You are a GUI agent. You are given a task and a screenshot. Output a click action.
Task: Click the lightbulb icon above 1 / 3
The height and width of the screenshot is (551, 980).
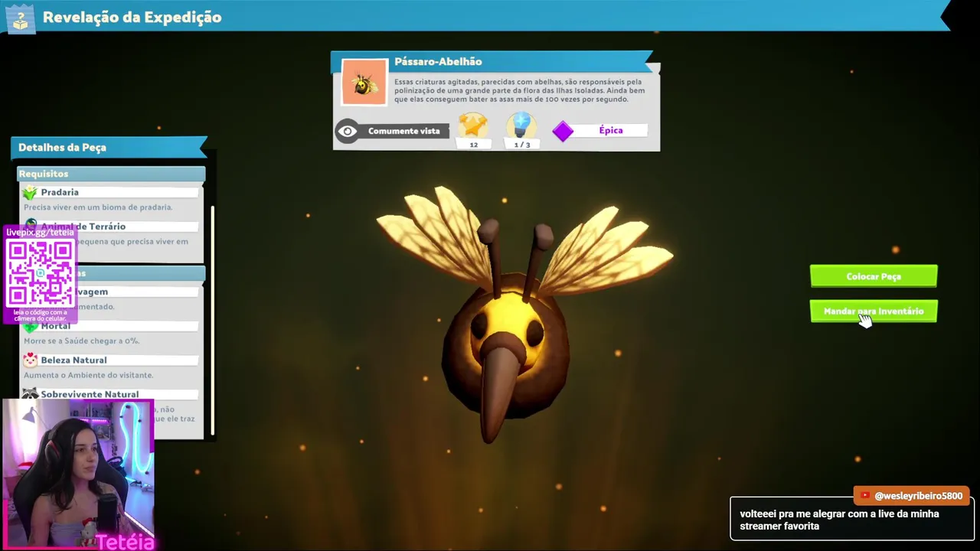point(521,125)
